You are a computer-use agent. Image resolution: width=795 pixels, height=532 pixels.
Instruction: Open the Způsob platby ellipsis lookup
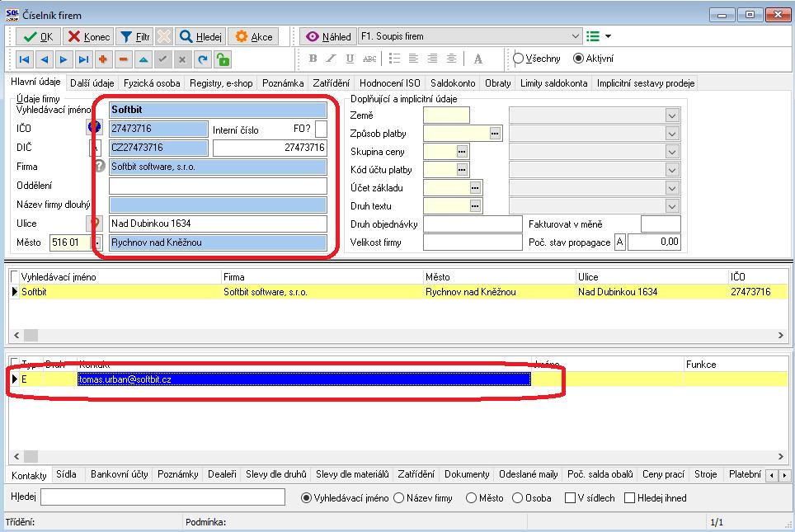495,134
